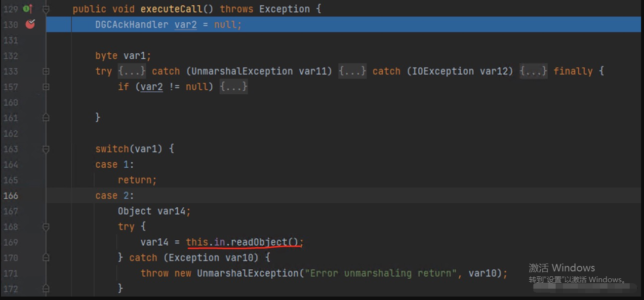Toggle fold marker at line 133 gutter
Screen dimensions: 644x300
click(x=46, y=71)
